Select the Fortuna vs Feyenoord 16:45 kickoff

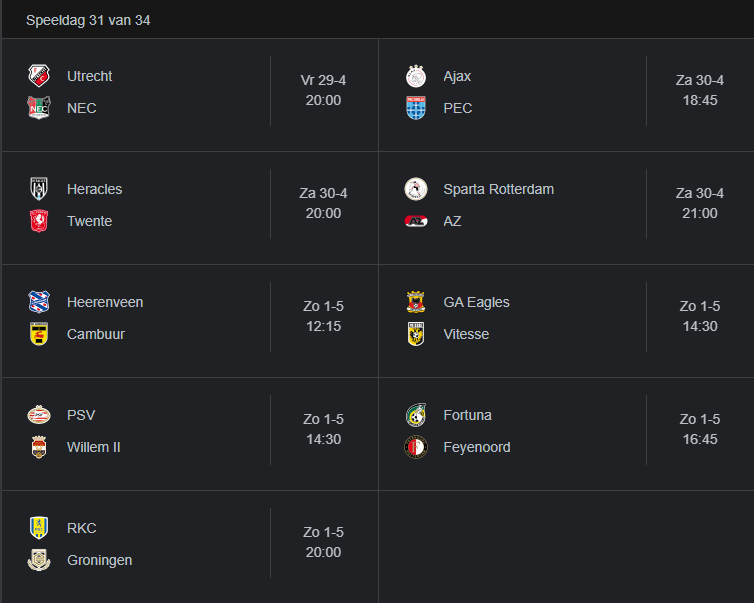coord(700,429)
